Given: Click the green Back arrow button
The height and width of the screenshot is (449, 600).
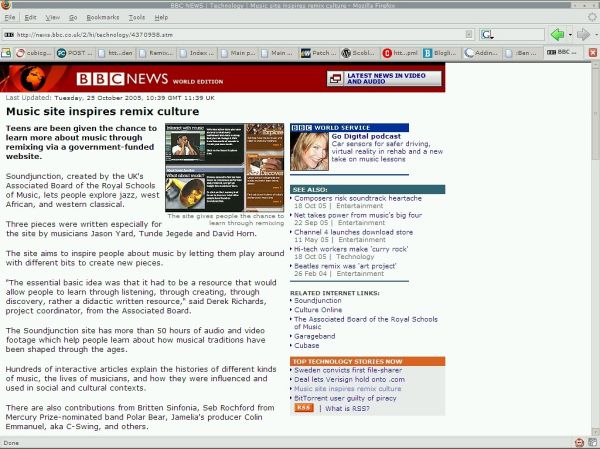Looking at the screenshot, I should click(558, 34).
